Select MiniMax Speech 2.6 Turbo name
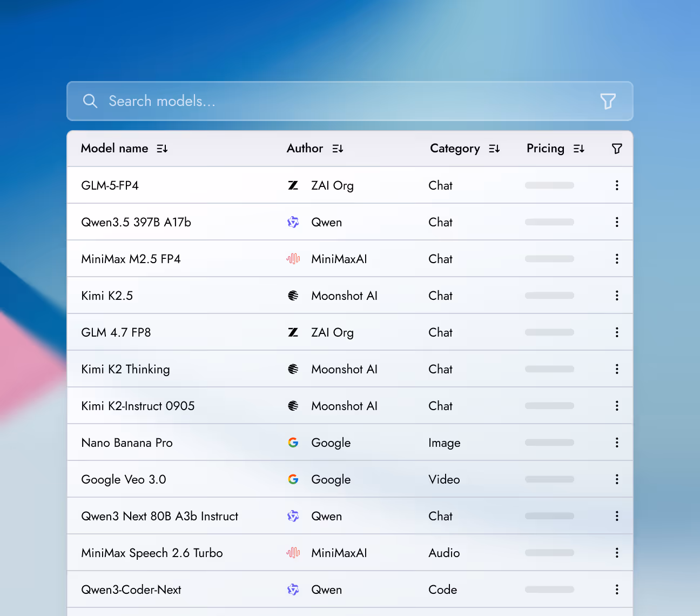700x616 pixels. tap(152, 553)
